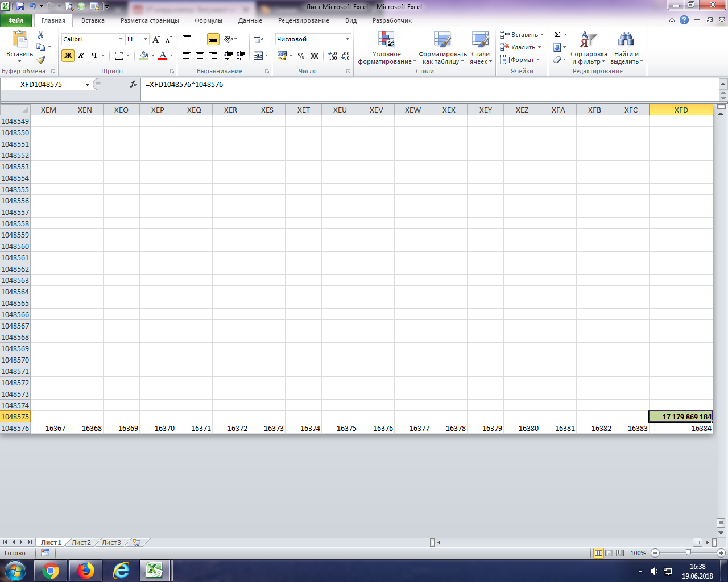728x582 pixels.
Task: Toggle Align Top vertical alignment
Action: tap(187, 39)
